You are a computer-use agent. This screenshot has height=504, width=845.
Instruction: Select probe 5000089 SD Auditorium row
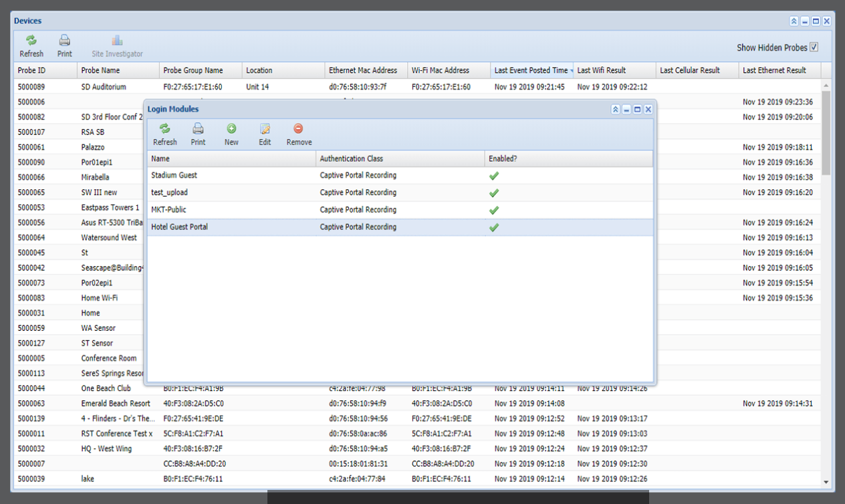417,87
